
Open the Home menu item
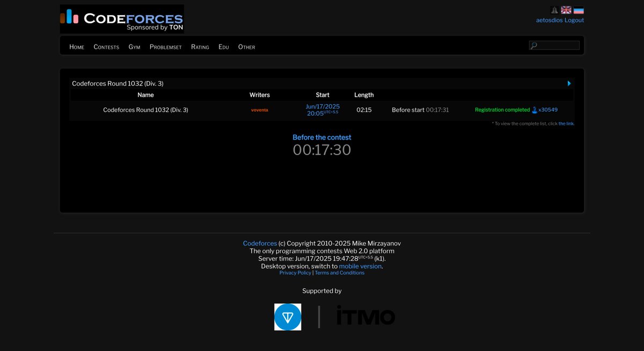coord(77,47)
